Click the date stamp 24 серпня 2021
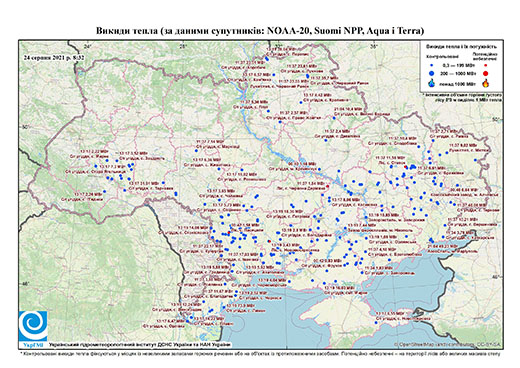 pos(54,57)
